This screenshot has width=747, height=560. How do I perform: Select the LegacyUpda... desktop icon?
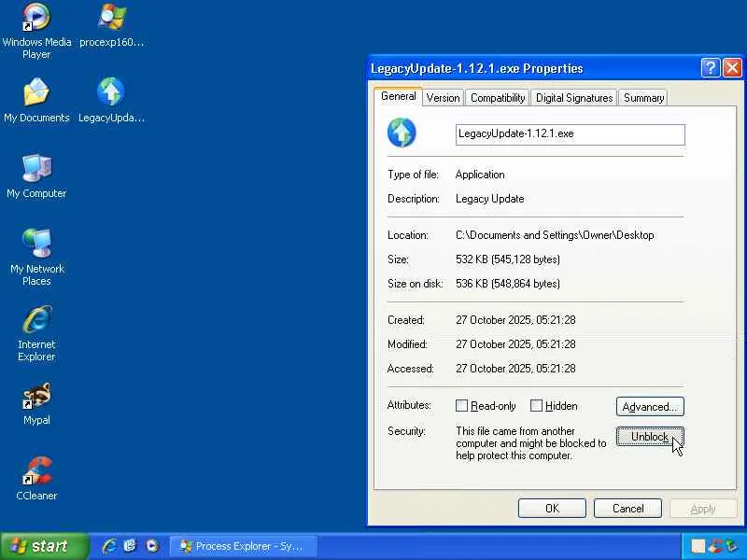pyautogui.click(x=111, y=101)
